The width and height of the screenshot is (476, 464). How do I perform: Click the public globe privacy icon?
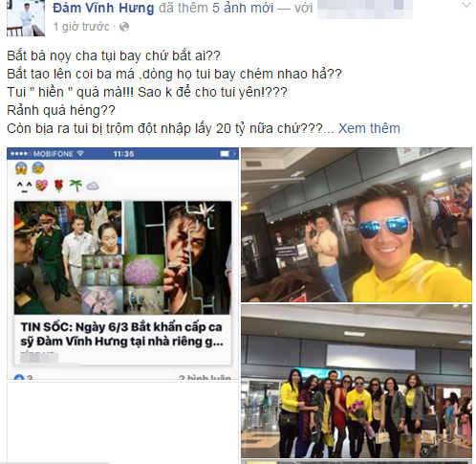point(124,27)
